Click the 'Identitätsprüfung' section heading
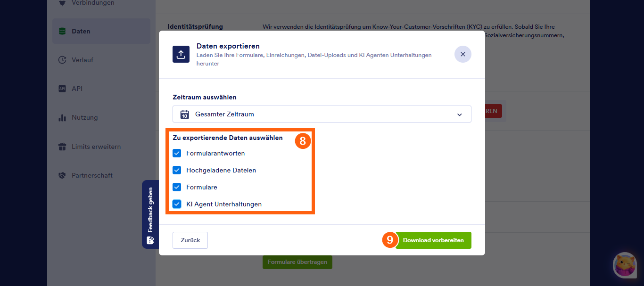 point(195,26)
